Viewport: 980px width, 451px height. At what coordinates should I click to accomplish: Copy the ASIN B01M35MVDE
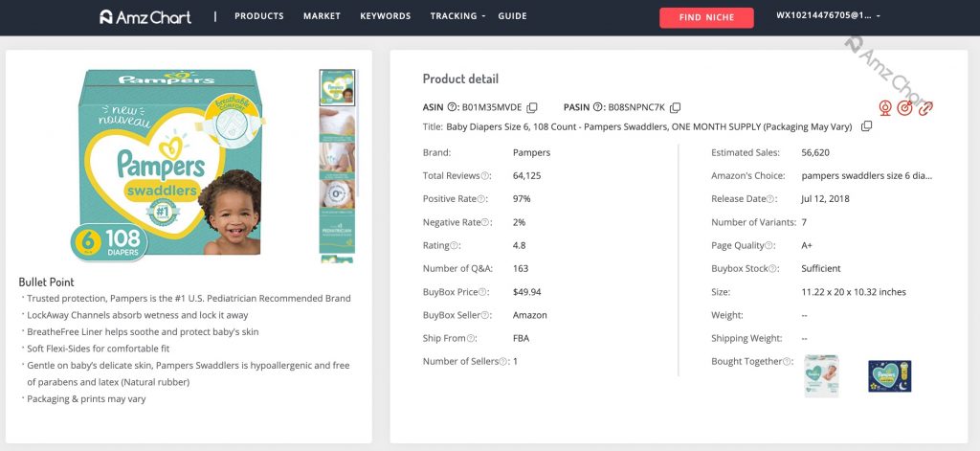(532, 107)
